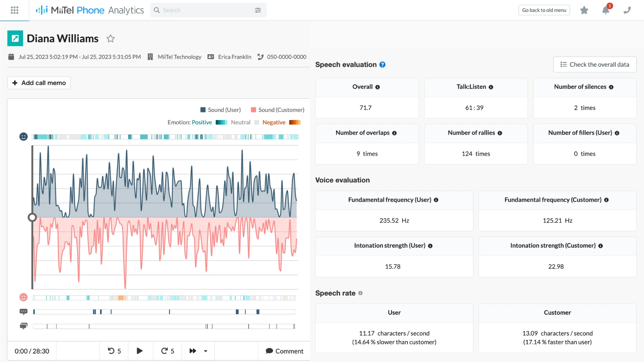Expand playback speed dropdown arrow
The width and height of the screenshot is (644, 362).
point(206,351)
